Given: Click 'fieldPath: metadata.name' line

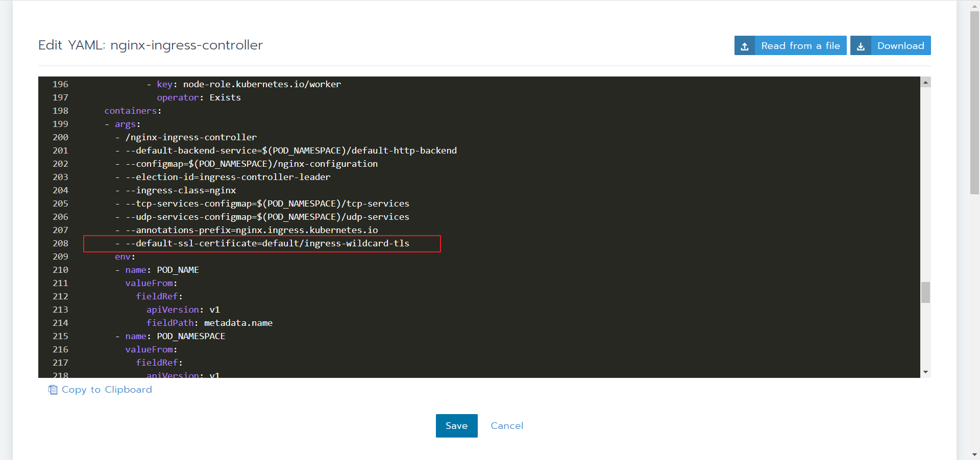Looking at the screenshot, I should coord(209,323).
